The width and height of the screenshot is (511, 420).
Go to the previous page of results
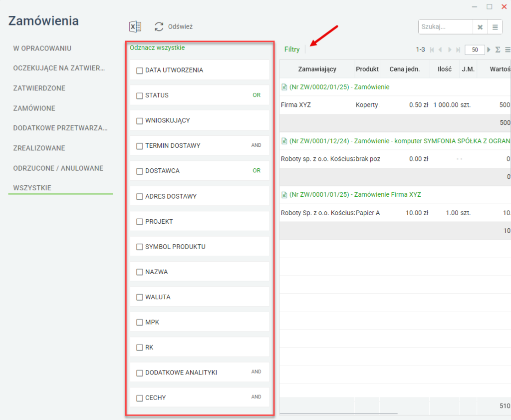[x=440, y=49]
